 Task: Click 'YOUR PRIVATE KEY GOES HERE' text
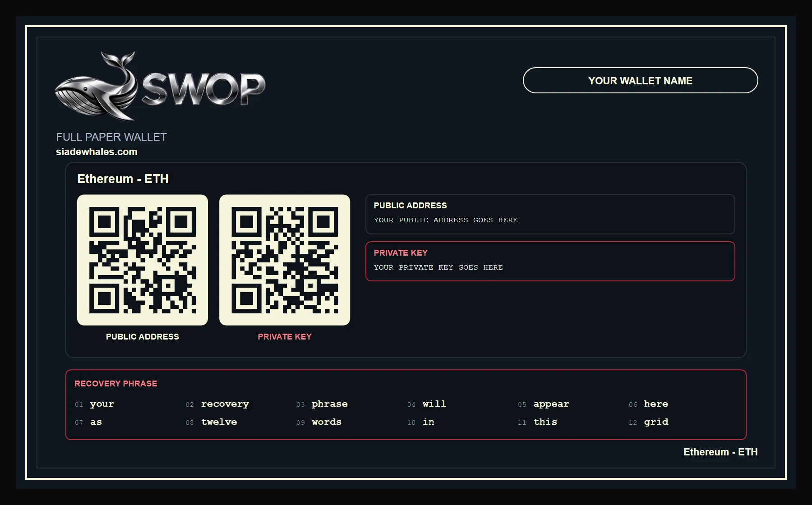[438, 267]
